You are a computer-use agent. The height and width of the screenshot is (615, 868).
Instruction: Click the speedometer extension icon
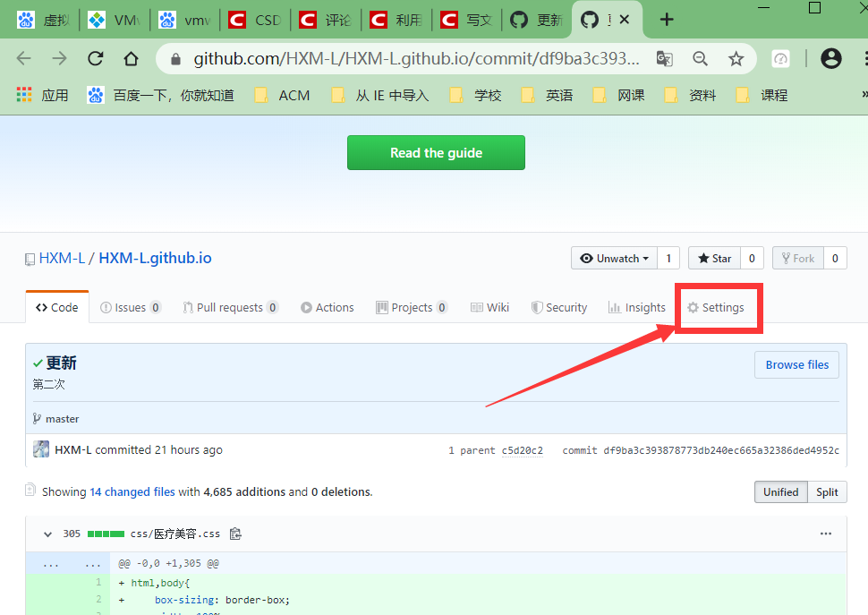[780, 58]
